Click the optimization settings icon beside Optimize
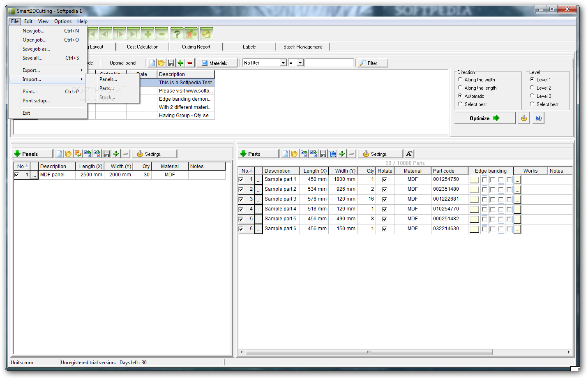The height and width of the screenshot is (379, 588). 524,118
